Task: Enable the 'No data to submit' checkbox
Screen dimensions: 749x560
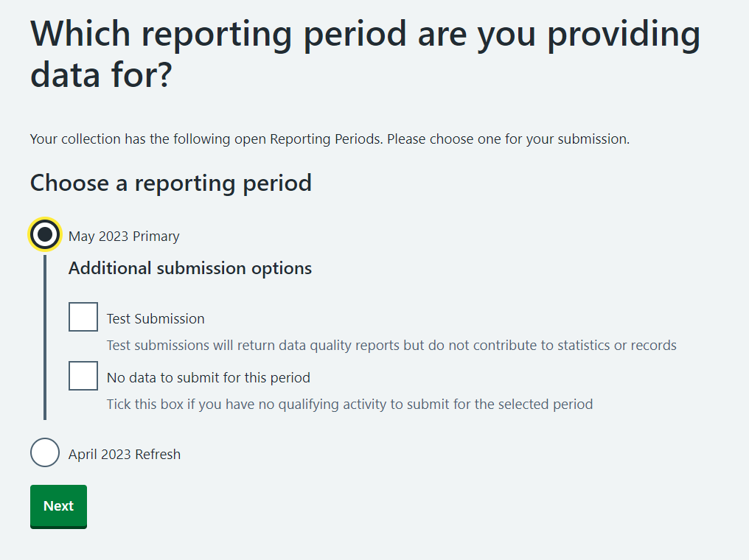Action: coord(83,376)
